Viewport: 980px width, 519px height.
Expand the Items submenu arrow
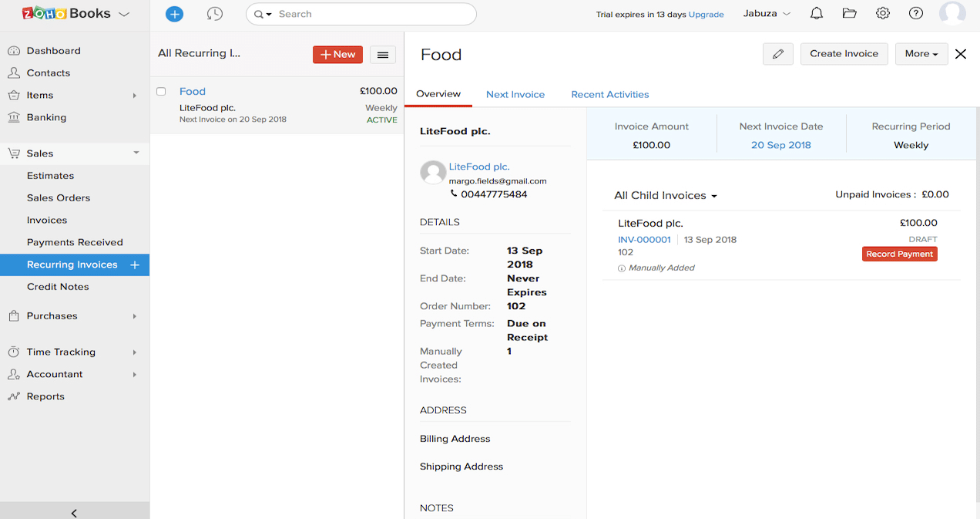coord(135,96)
